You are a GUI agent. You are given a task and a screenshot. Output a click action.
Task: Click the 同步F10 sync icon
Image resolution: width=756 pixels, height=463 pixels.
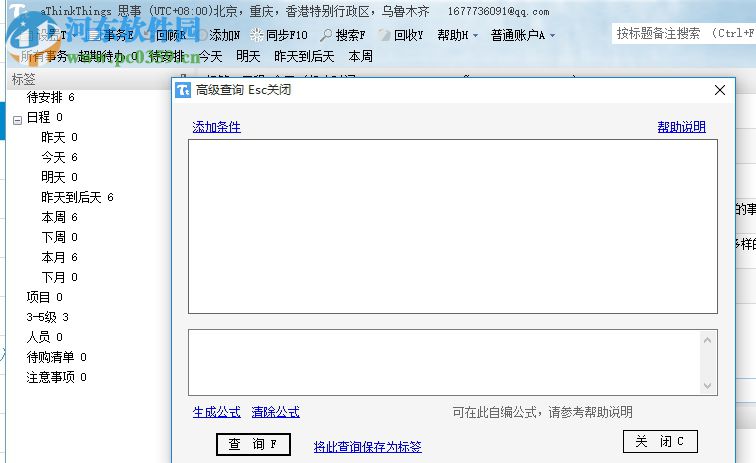(x=256, y=35)
